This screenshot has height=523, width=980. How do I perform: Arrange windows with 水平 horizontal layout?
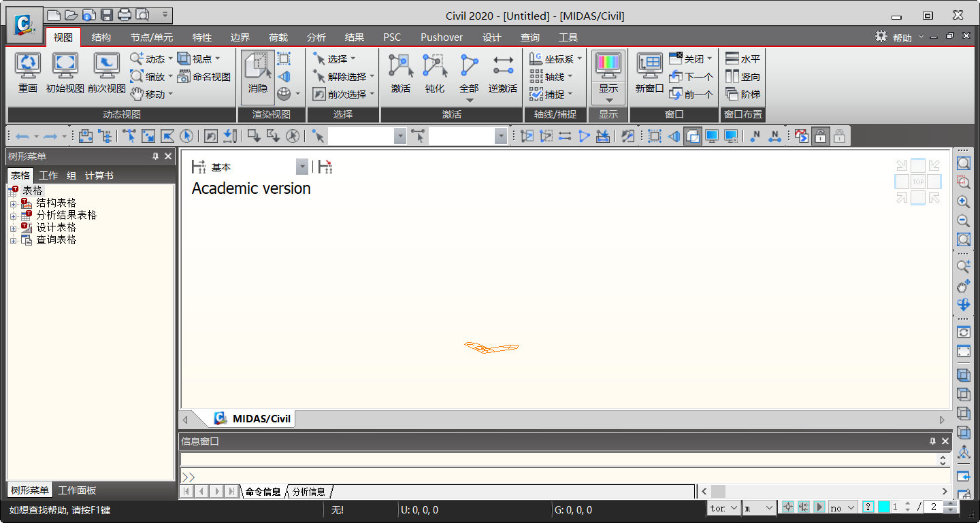tap(742, 59)
